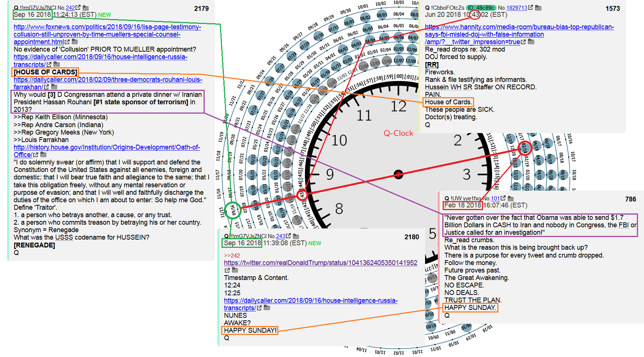Click the folder icon beside No.243
The width and height of the screenshot is (644, 357).
[x=296, y=236]
